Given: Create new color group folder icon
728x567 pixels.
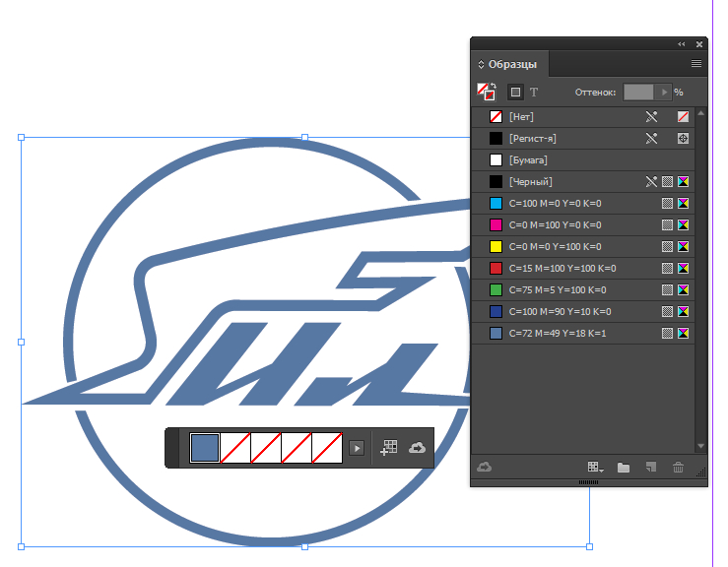Looking at the screenshot, I should click(623, 468).
